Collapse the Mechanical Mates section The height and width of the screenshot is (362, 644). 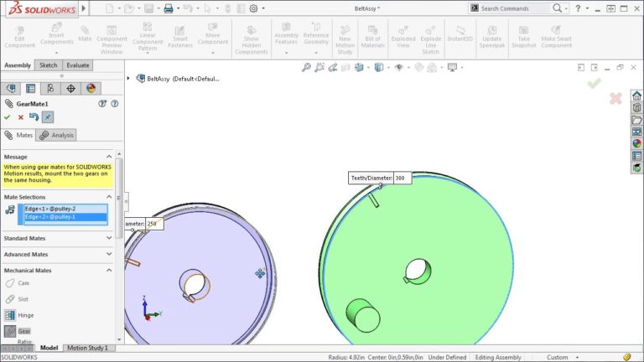pos(109,270)
